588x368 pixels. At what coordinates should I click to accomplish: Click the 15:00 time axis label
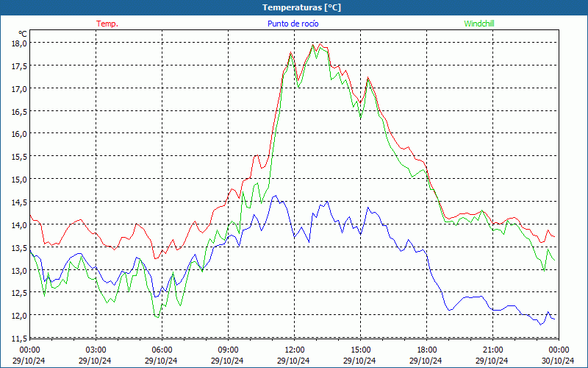pyautogui.click(x=360, y=350)
